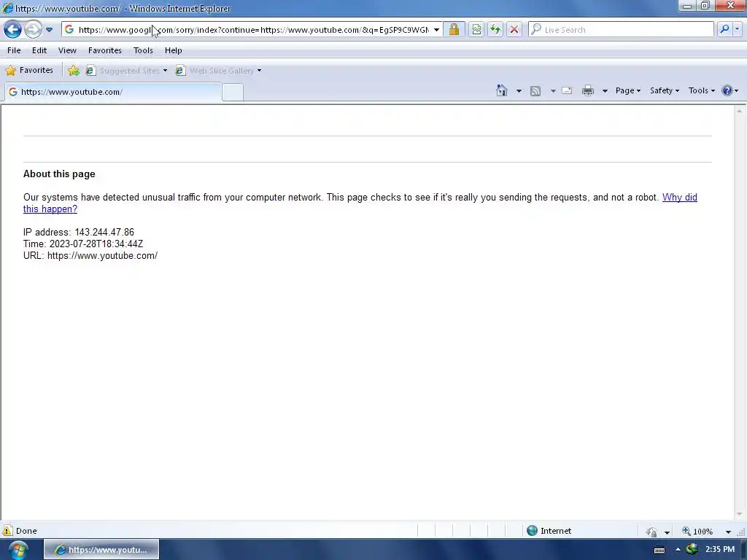This screenshot has width=747, height=560.
Task: Click the address bar URL field
Action: click(x=253, y=29)
